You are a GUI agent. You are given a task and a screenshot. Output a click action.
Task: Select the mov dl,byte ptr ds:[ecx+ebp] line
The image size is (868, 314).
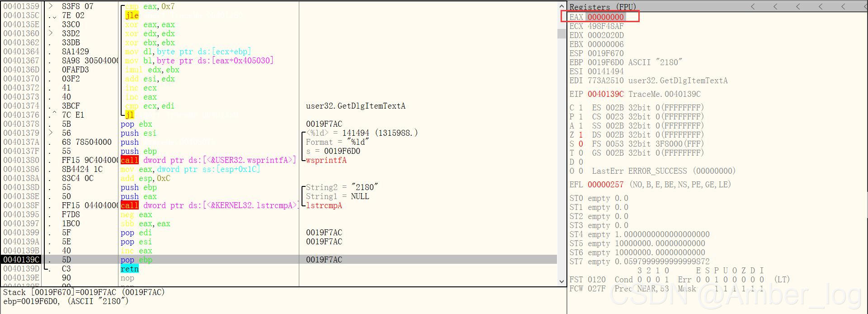tap(188, 52)
